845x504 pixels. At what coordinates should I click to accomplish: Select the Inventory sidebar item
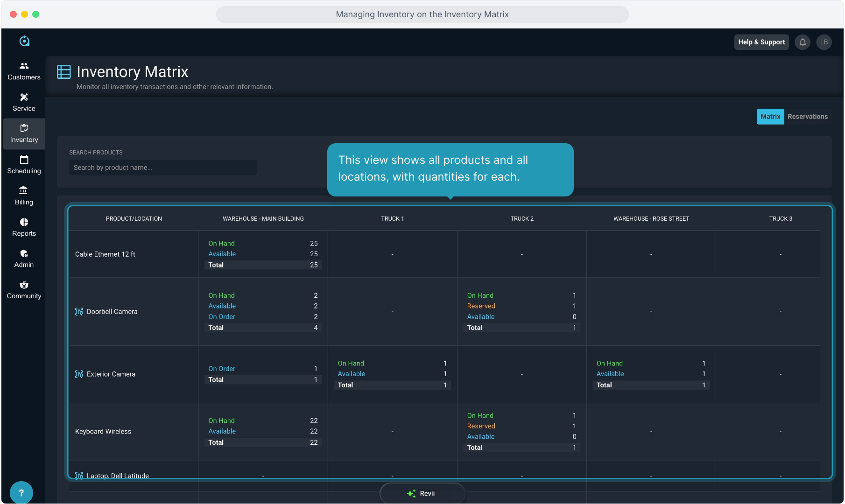(x=24, y=133)
